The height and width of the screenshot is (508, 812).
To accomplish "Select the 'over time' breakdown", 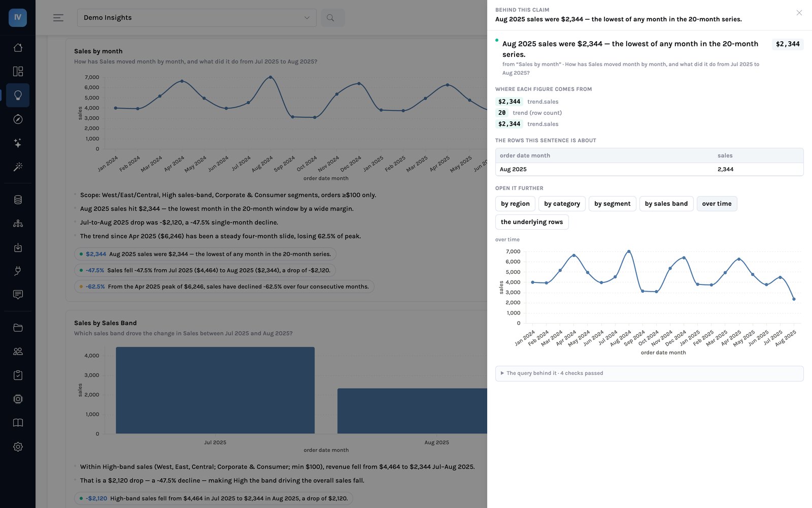I will click(x=717, y=204).
